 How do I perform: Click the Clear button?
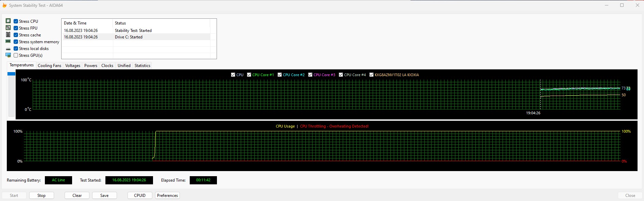point(77,196)
